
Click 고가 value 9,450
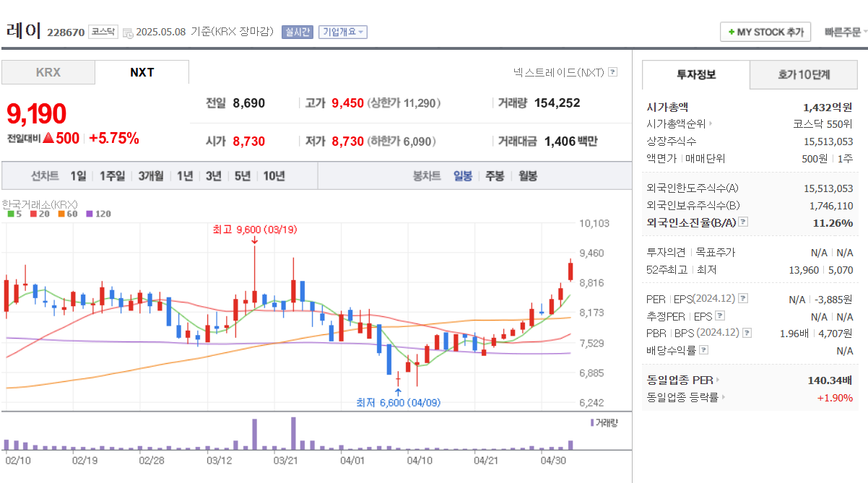347,103
